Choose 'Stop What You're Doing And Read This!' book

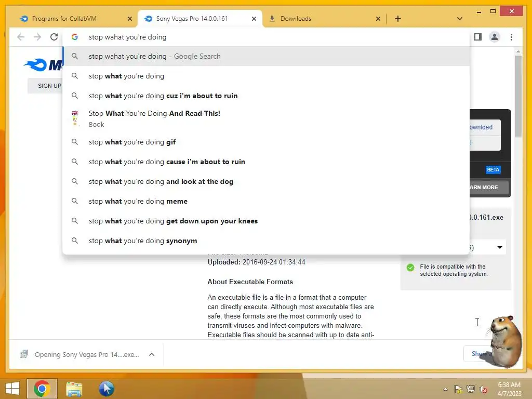(267, 118)
